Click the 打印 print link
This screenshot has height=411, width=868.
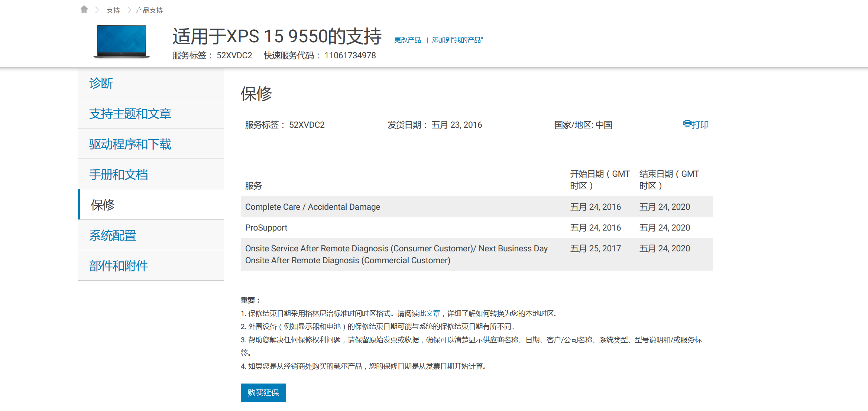point(700,125)
